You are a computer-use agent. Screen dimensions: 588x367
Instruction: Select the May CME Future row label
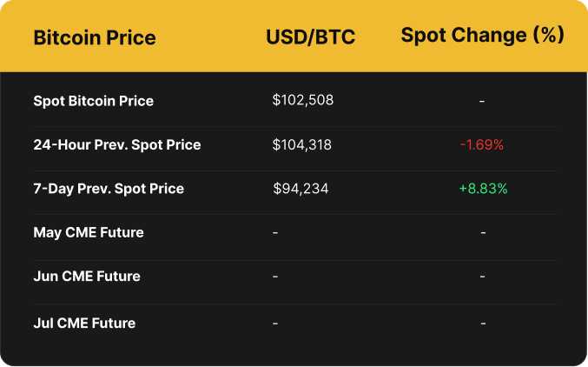[x=89, y=232]
